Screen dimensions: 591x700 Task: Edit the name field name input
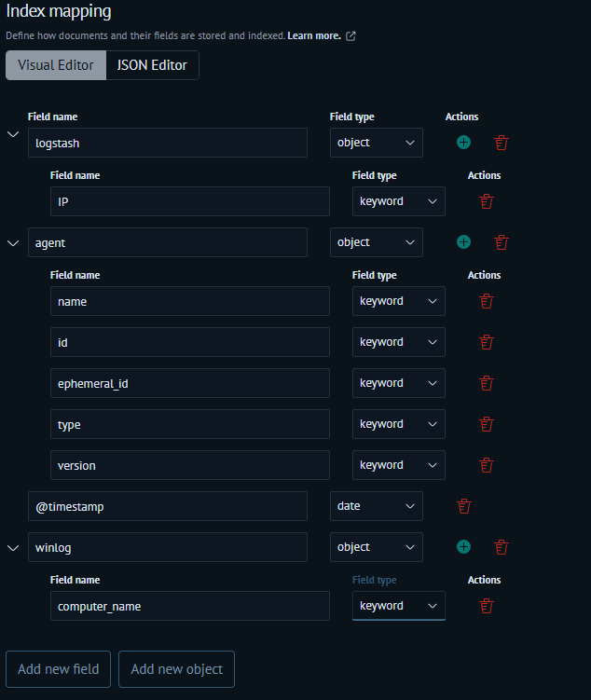[190, 301]
